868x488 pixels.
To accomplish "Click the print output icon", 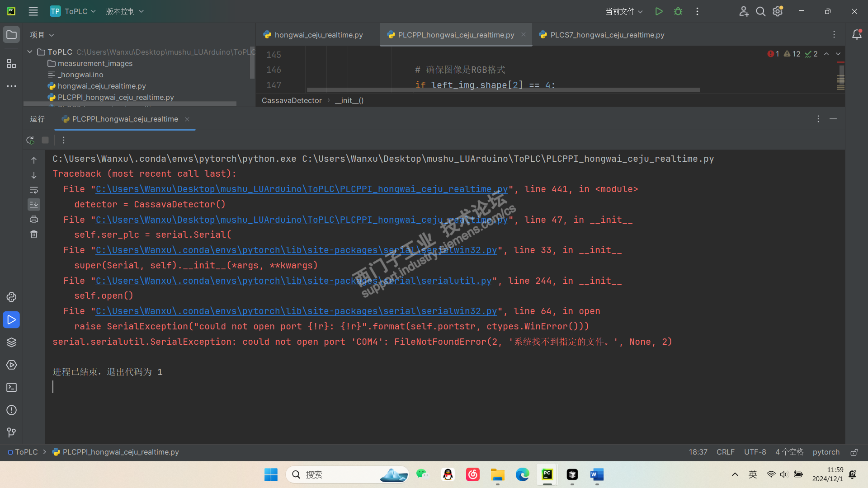I will (34, 220).
